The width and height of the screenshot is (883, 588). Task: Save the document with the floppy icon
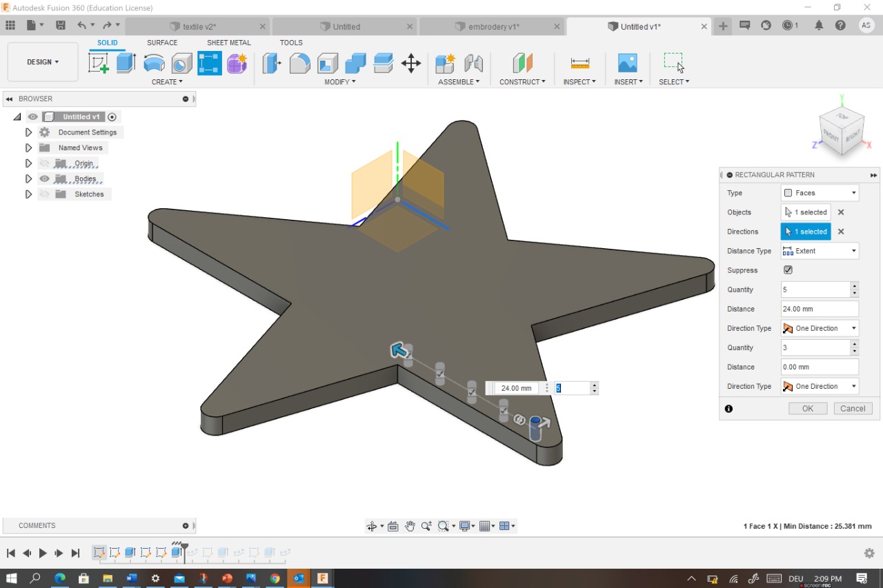(x=61, y=26)
